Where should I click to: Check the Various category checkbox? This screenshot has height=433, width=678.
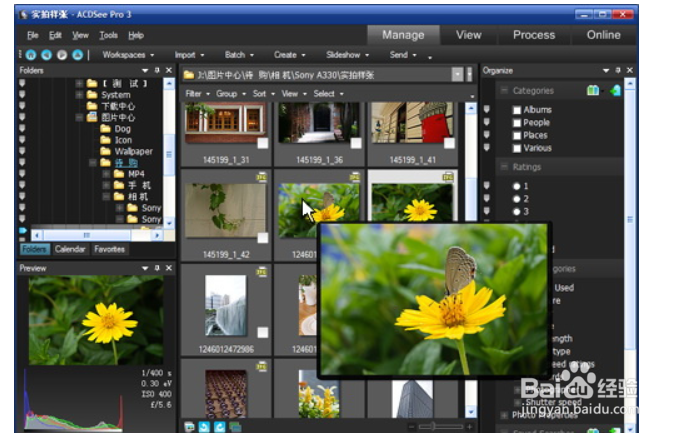click(517, 148)
